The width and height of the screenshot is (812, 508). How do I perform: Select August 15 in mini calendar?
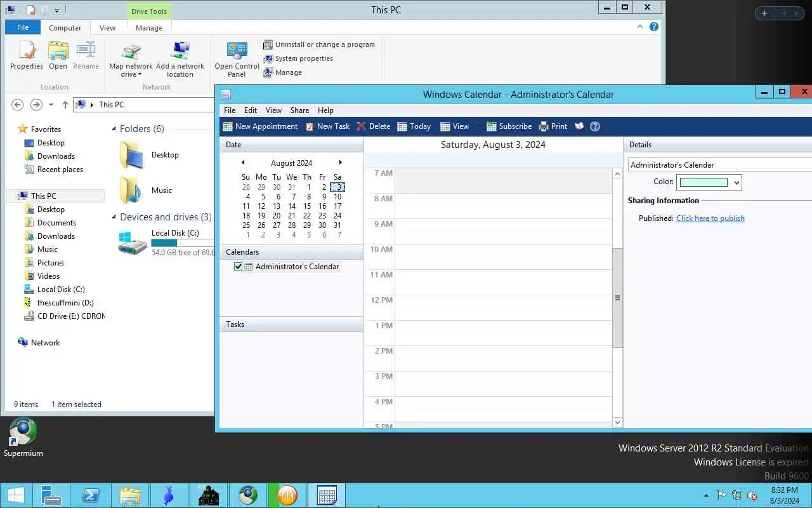click(x=307, y=206)
